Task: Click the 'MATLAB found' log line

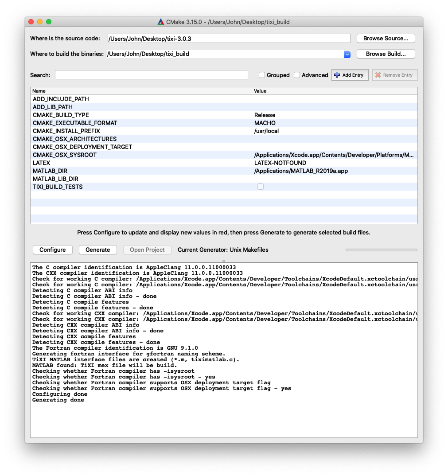Action: click(x=105, y=365)
